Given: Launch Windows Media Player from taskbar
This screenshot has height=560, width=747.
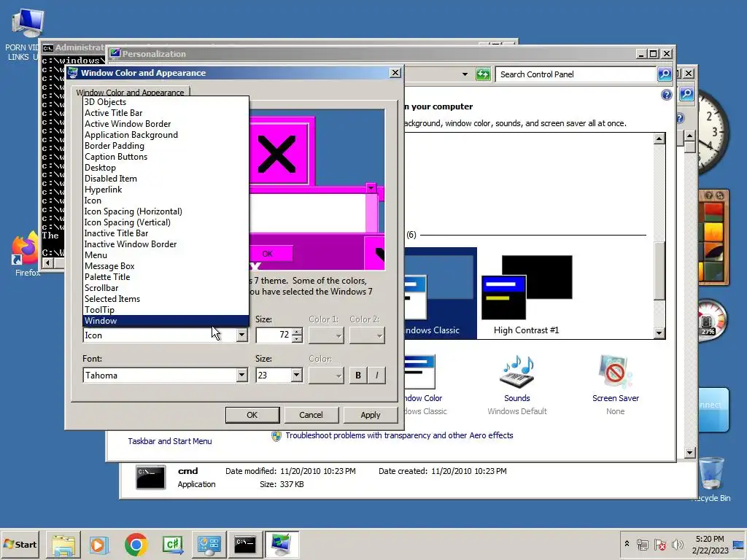Looking at the screenshot, I should [99, 544].
